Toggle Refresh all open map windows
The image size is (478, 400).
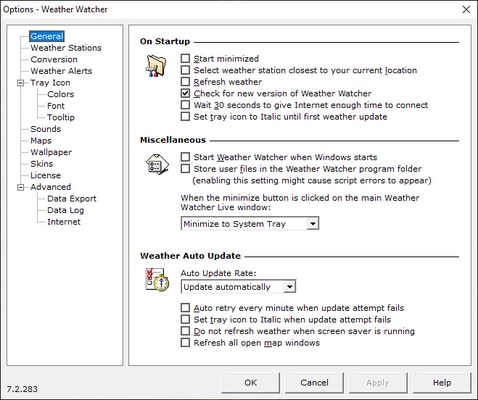click(x=185, y=343)
